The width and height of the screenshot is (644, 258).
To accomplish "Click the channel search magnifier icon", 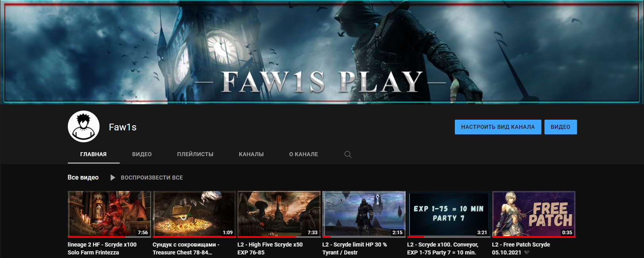I will point(348,155).
